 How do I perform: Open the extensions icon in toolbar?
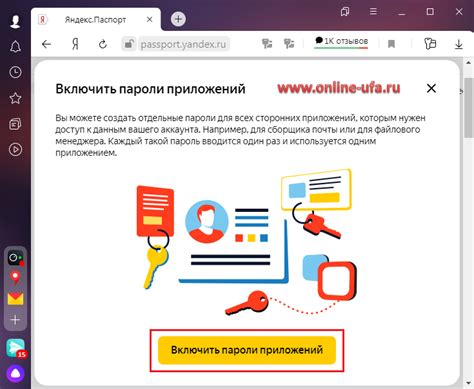pyautogui.click(x=430, y=44)
